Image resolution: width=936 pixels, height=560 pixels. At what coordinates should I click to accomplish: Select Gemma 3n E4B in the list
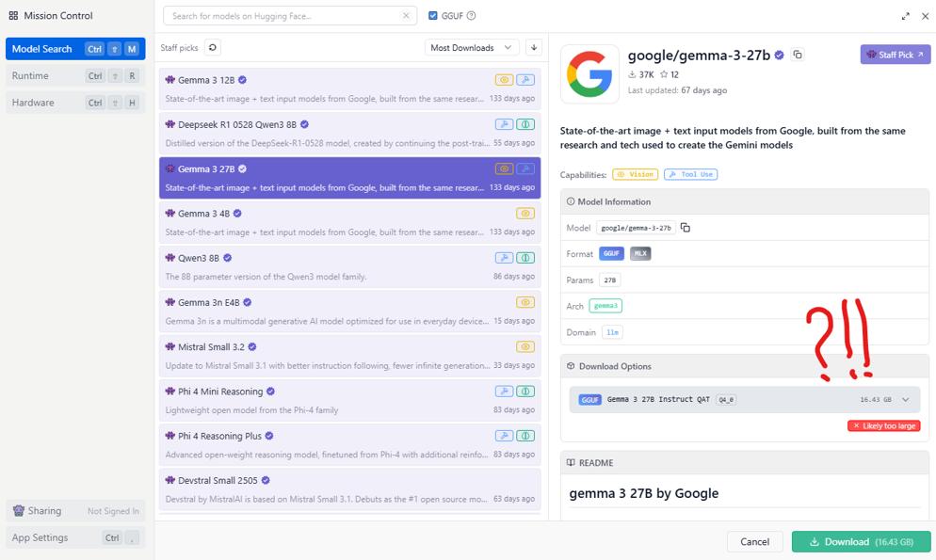(349, 312)
